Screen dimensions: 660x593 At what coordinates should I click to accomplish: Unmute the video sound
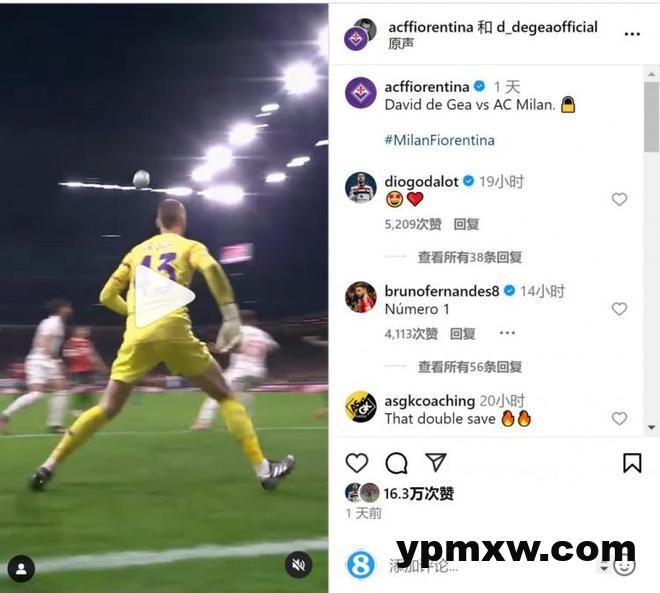298,565
